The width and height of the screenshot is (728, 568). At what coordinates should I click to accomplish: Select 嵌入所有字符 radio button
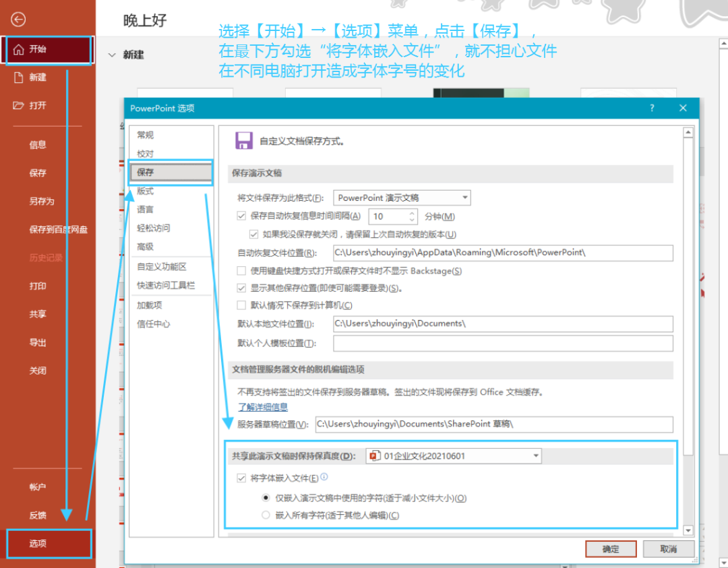266,515
